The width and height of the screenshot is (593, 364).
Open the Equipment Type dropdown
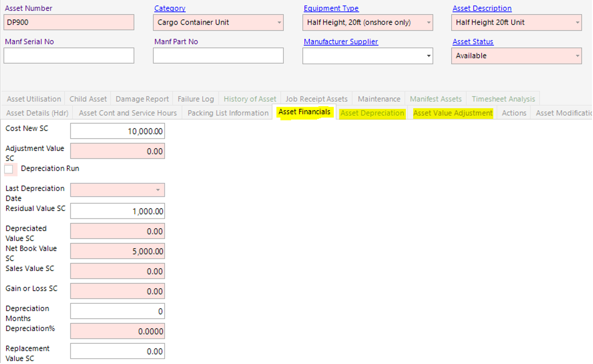coord(428,23)
